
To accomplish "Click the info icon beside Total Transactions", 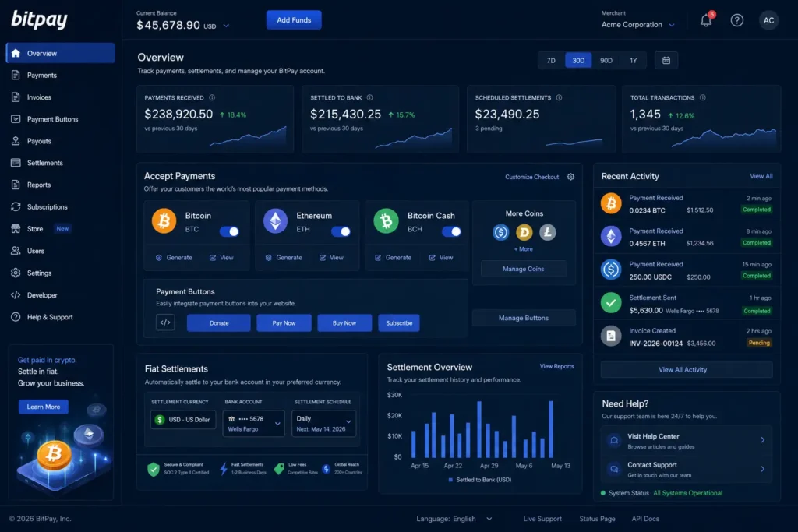I will tap(702, 97).
